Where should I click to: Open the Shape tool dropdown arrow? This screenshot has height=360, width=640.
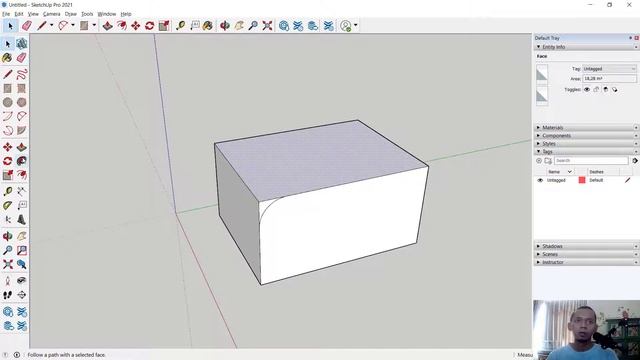point(94,25)
